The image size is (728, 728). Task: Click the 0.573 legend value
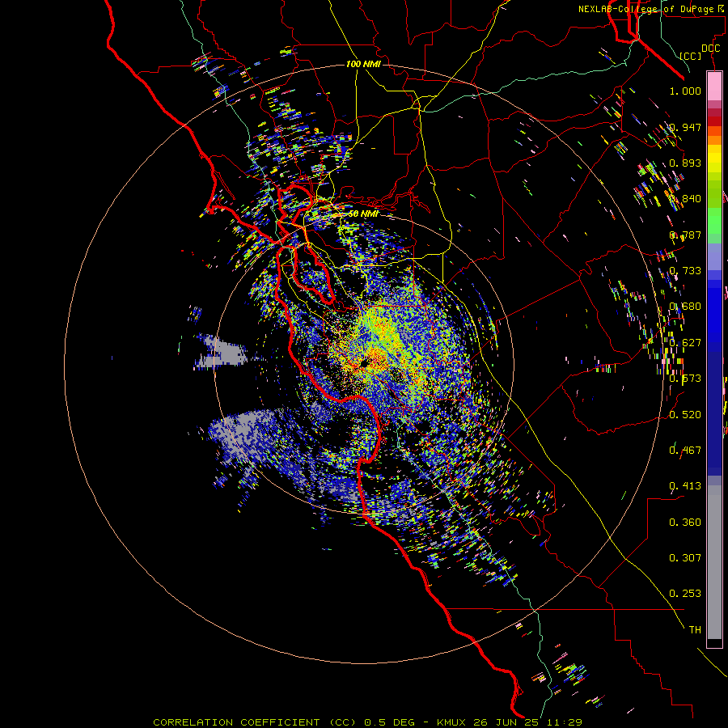[685, 379]
